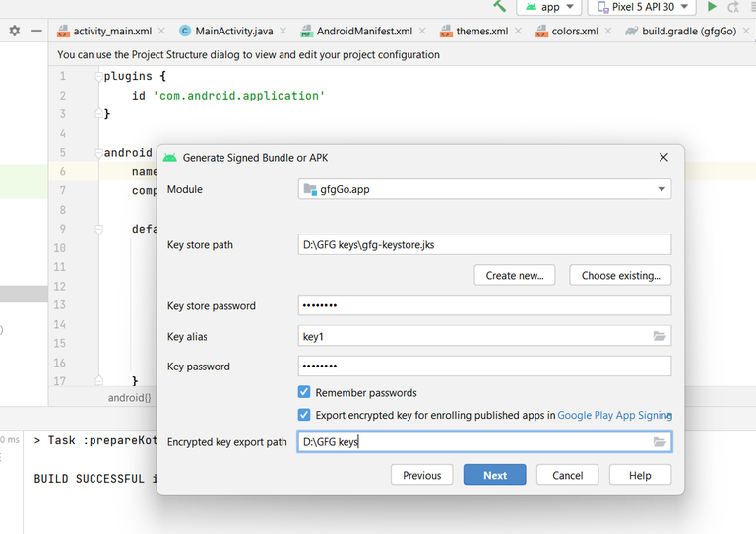The image size is (756, 534).
Task: Open the app run configuration dropdown
Action: point(550,7)
